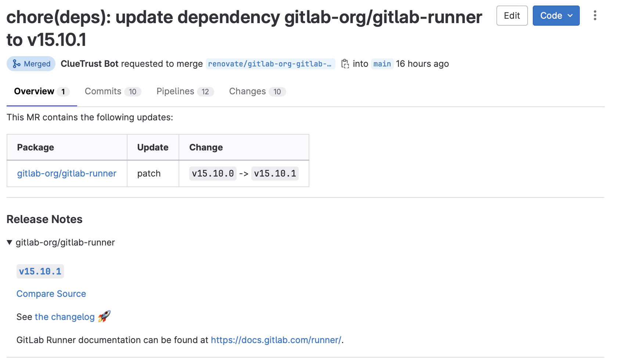The height and width of the screenshot is (364, 618).
Task: Open the gitlab-org/gitlab-runner package link
Action: [67, 173]
